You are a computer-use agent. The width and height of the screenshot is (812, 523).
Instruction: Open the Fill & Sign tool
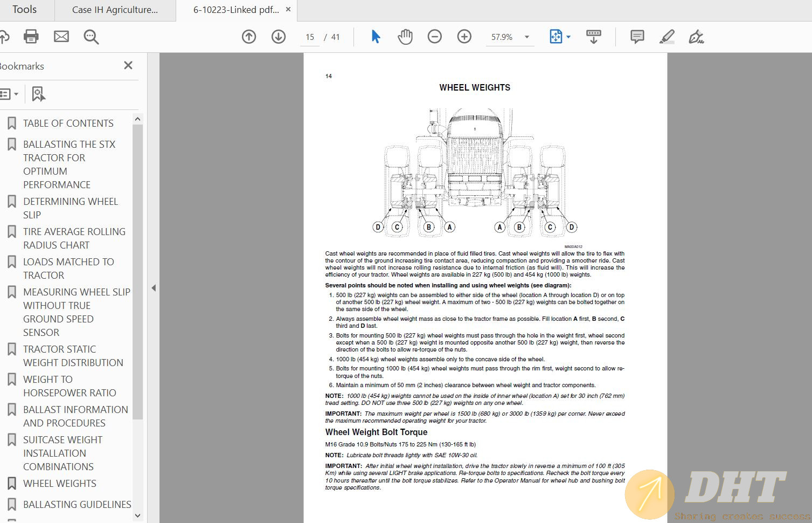point(696,37)
